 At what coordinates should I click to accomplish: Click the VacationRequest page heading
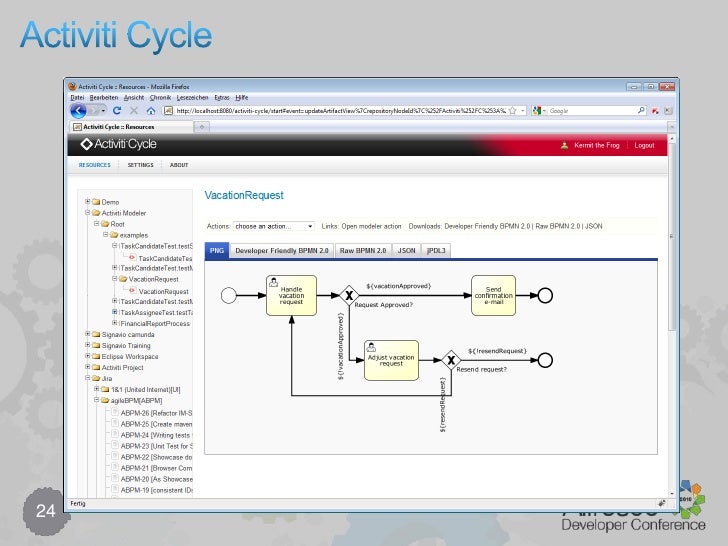[244, 195]
